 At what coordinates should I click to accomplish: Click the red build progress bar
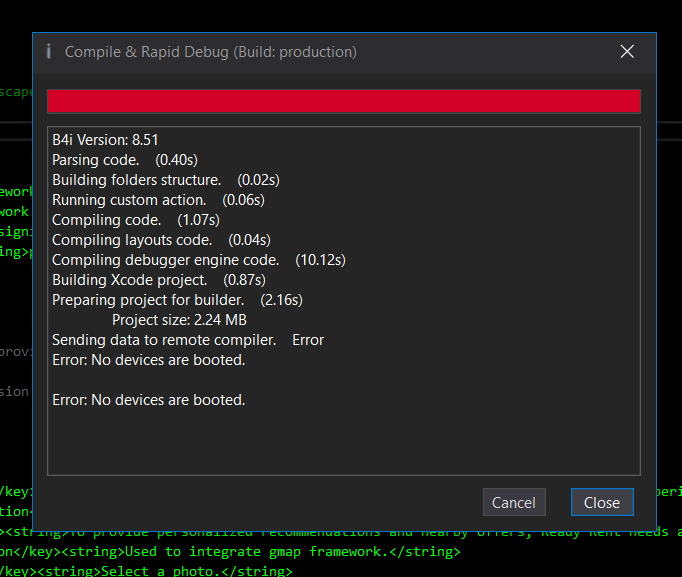point(343,101)
